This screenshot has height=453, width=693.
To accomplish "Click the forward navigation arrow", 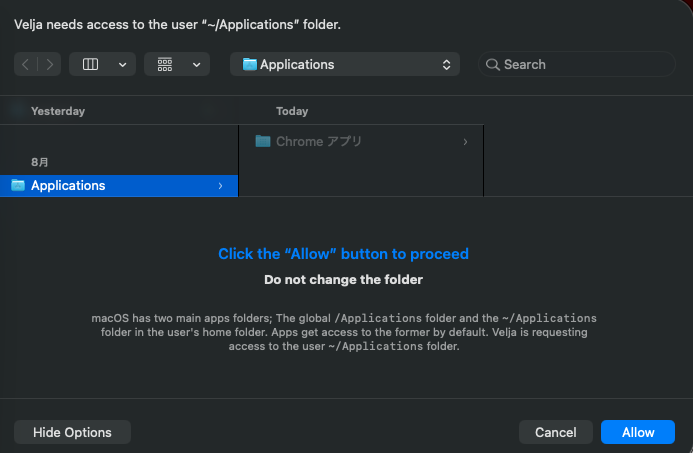I will click(x=49, y=64).
